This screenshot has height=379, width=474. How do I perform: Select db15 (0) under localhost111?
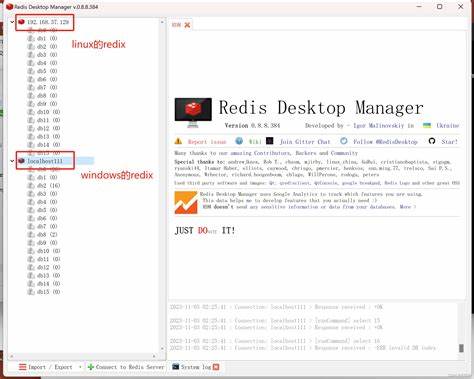[x=49, y=292]
